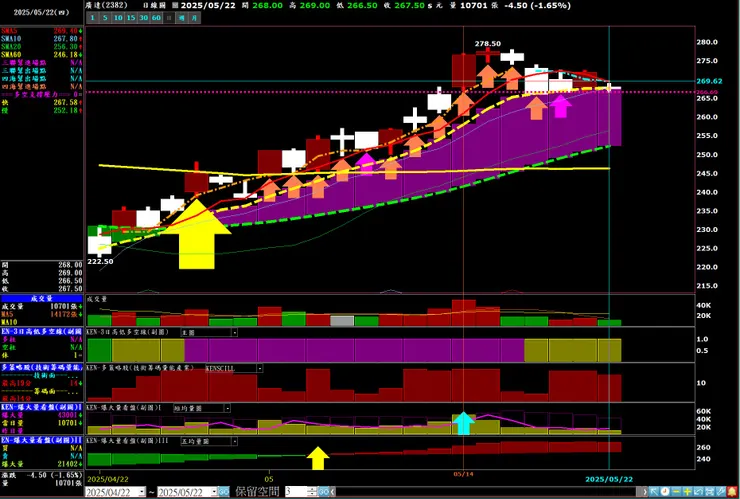Switch chart to 15-minute period
This screenshot has height=499, width=740.
click(131, 18)
